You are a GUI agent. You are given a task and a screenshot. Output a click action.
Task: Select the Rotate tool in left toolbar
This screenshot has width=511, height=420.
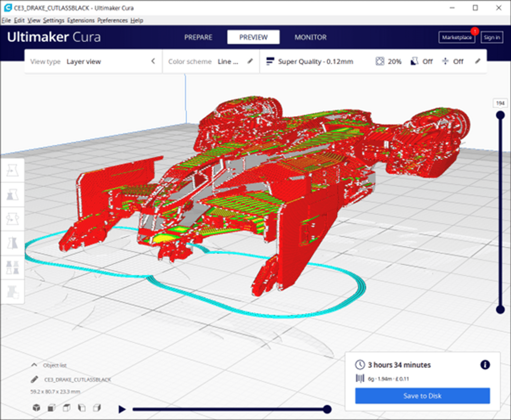pos(12,219)
